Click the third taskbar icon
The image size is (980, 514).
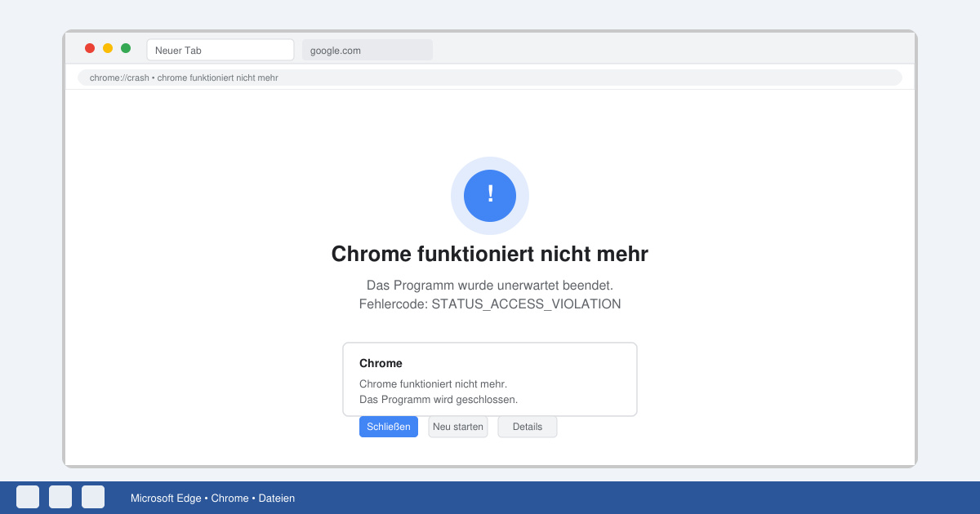pos(93,497)
